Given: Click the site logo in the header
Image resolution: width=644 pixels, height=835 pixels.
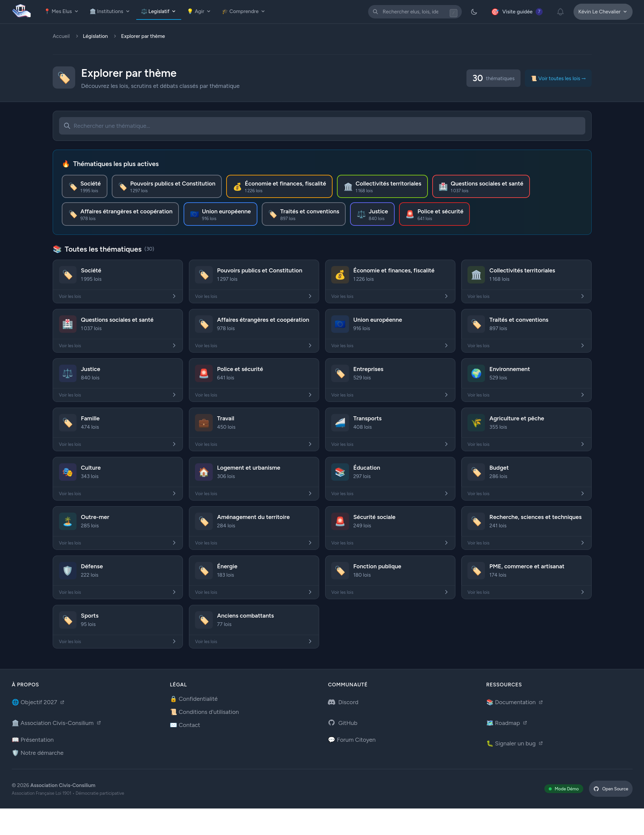Looking at the screenshot, I should [x=21, y=11].
